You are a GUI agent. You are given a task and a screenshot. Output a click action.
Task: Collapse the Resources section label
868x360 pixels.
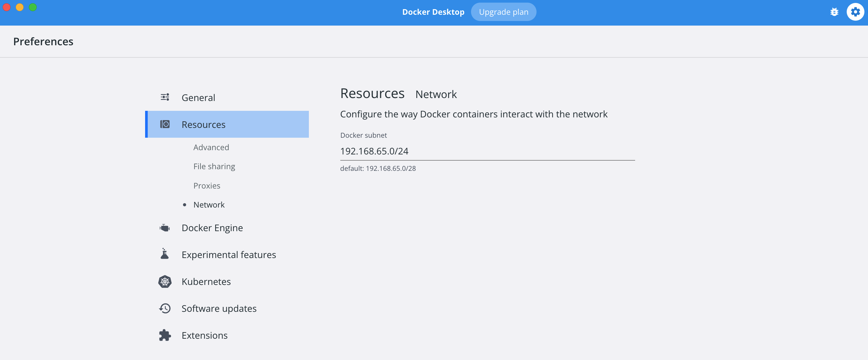pyautogui.click(x=203, y=125)
